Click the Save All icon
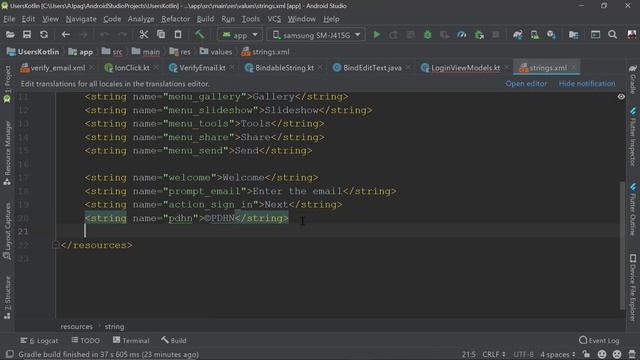Screen dimensions: 640x360 click(27, 35)
